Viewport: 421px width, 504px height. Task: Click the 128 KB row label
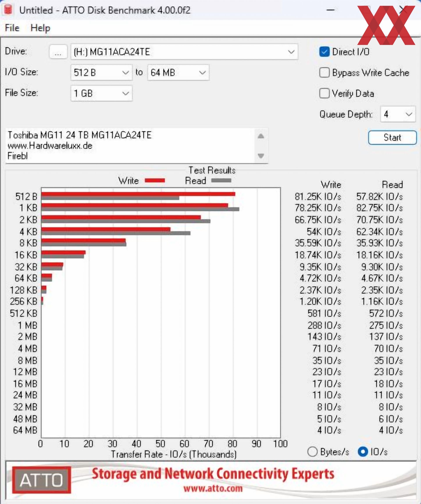tap(23, 290)
